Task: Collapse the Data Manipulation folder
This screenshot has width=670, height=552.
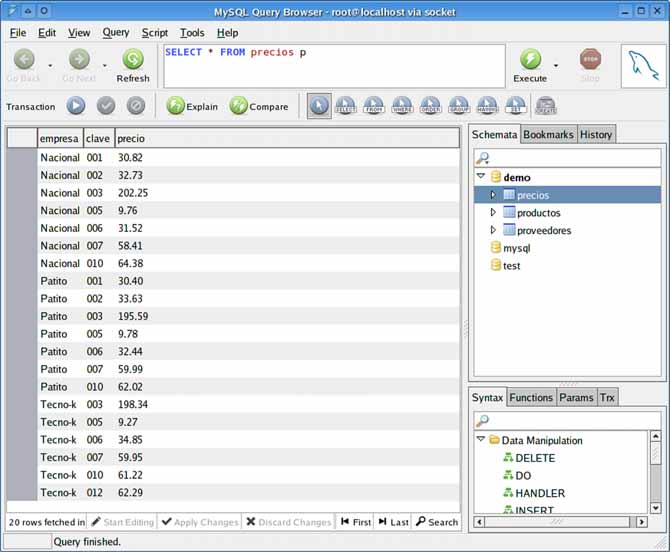Action: pyautogui.click(x=481, y=439)
